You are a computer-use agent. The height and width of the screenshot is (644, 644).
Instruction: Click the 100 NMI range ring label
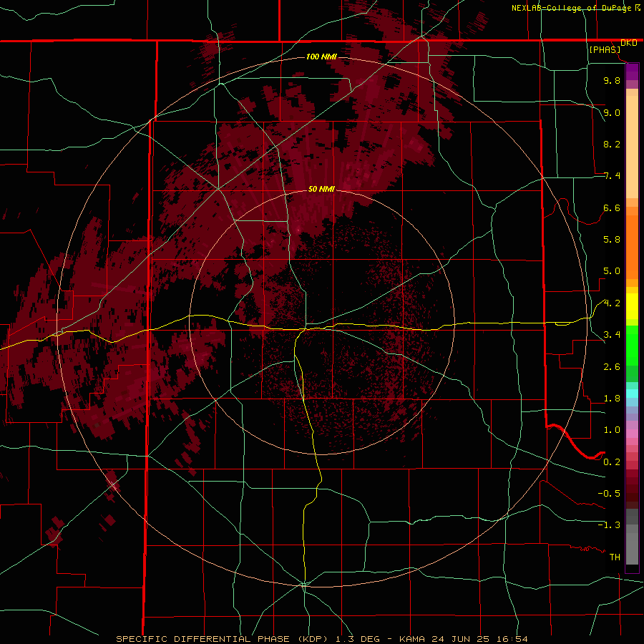click(x=321, y=57)
